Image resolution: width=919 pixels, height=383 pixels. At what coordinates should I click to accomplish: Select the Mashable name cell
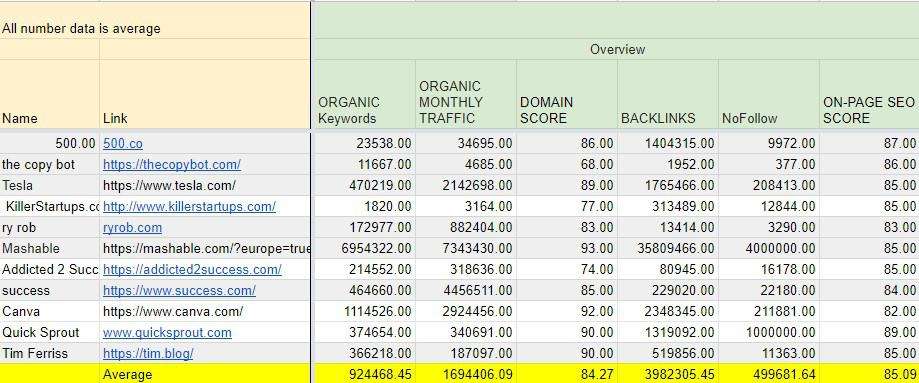click(50, 249)
